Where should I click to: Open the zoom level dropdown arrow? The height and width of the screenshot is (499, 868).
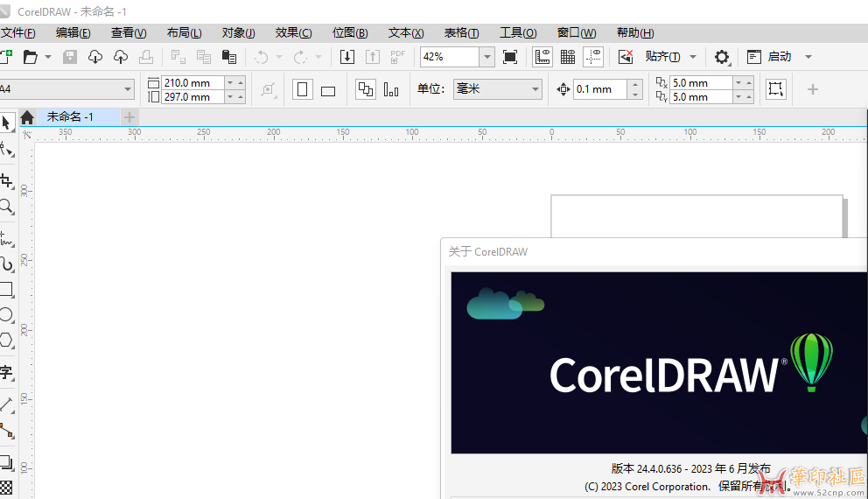487,57
